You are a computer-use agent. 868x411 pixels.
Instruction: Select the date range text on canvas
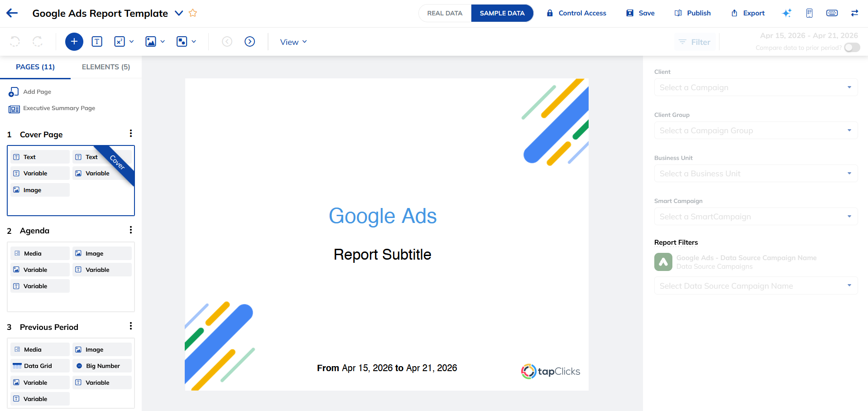click(x=387, y=368)
